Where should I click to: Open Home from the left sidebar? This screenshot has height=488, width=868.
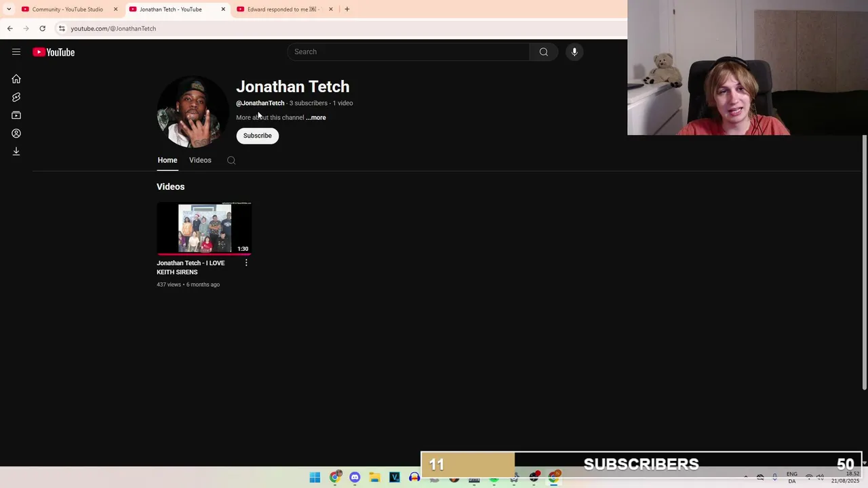pos(16,79)
